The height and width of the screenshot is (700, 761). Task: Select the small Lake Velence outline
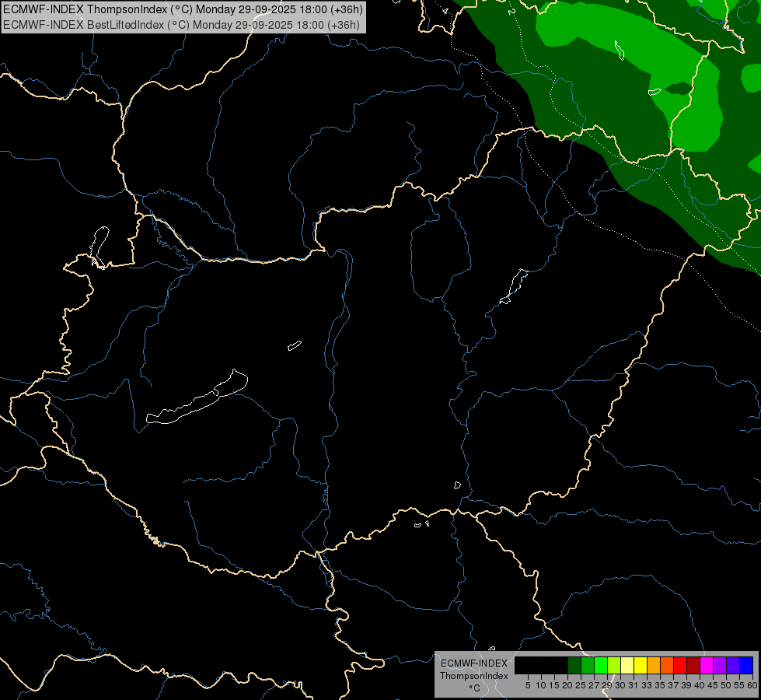[294, 345]
